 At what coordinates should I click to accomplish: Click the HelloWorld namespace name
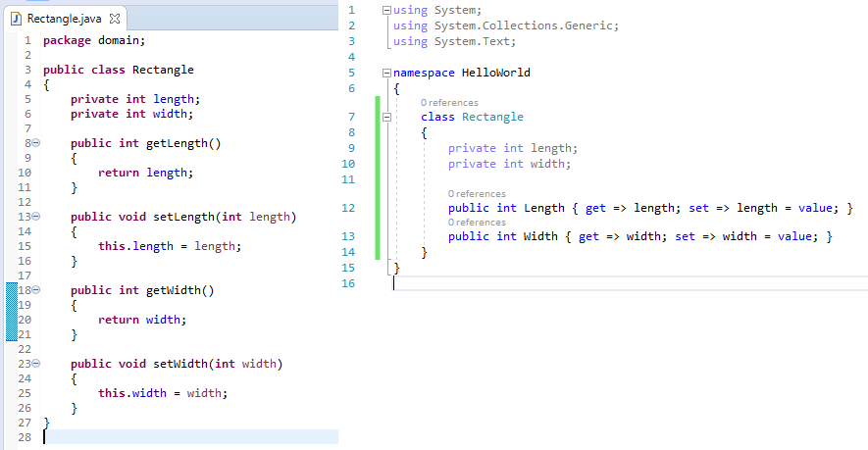495,73
